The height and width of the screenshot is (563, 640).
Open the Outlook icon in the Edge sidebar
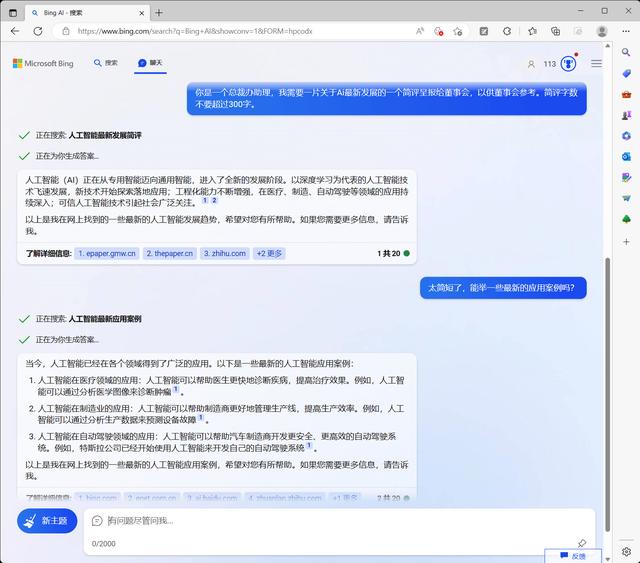[627, 156]
